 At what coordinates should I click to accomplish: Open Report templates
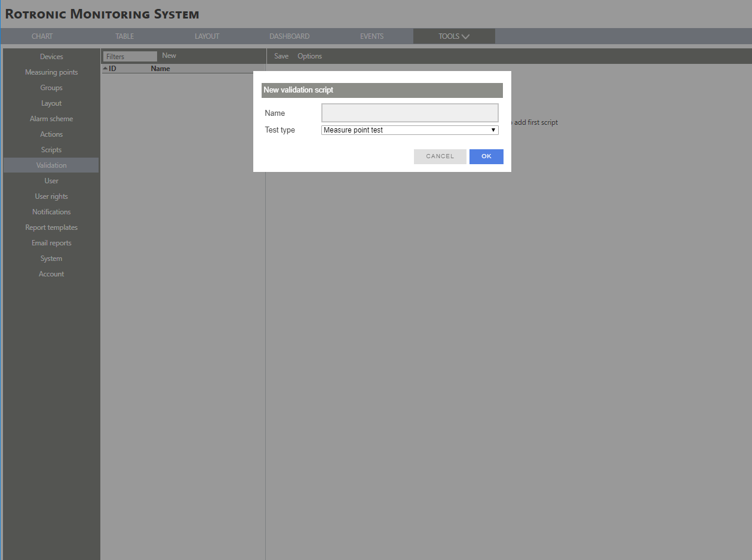(x=51, y=227)
